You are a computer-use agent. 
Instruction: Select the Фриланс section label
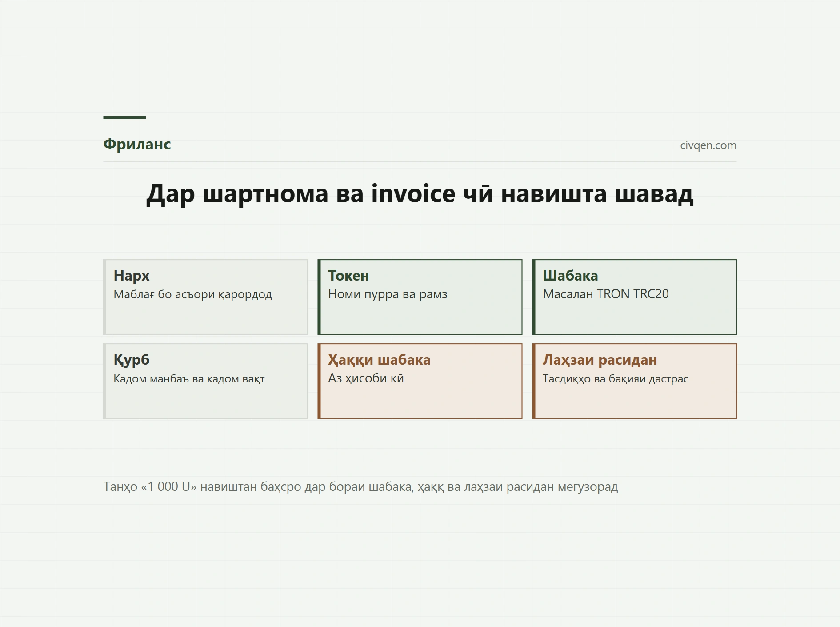pos(137,144)
